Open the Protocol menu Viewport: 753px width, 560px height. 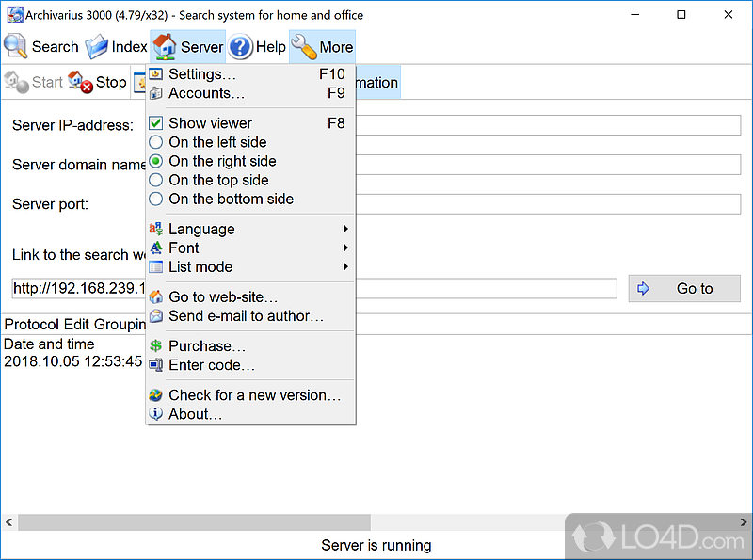pos(32,324)
